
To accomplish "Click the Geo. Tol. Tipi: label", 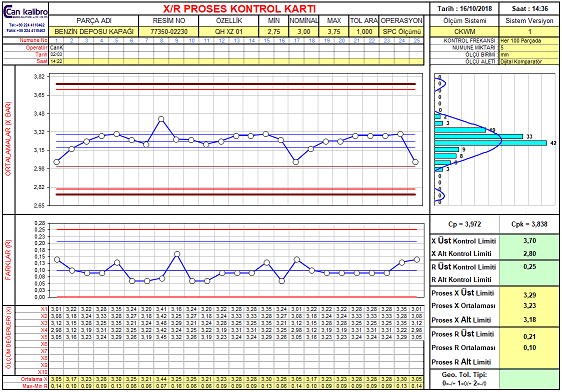I will pyautogui.click(x=465, y=374).
